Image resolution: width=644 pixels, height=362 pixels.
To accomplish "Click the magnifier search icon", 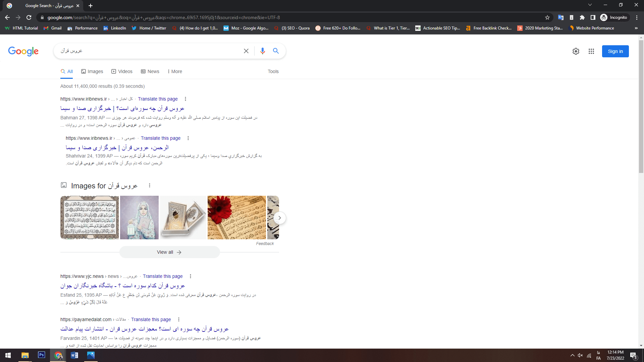I will point(276,51).
